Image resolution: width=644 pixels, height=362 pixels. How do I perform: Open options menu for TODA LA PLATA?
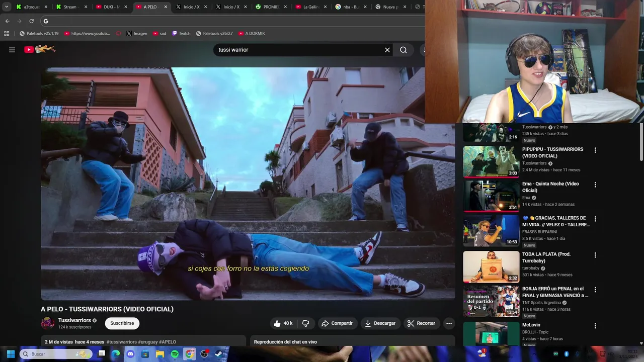tap(595, 255)
